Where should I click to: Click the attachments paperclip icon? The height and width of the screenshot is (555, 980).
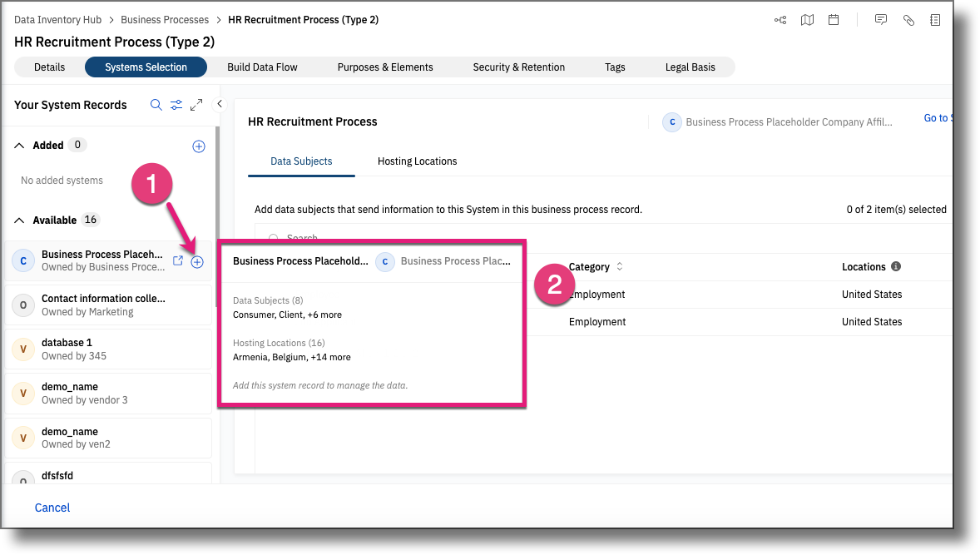908,19
